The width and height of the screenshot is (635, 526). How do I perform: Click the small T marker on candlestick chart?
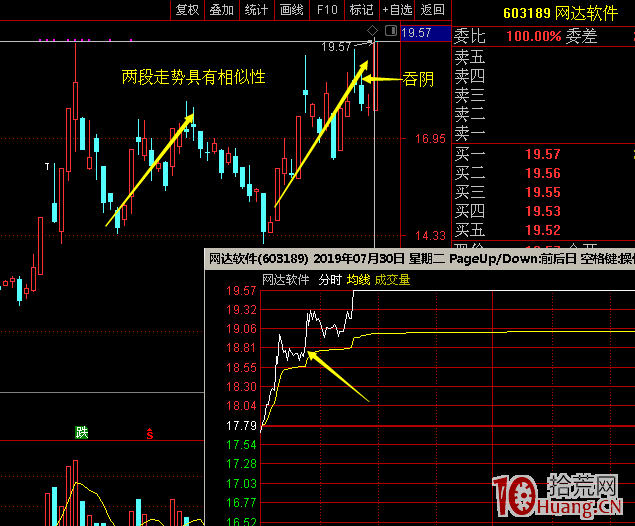(x=47, y=166)
